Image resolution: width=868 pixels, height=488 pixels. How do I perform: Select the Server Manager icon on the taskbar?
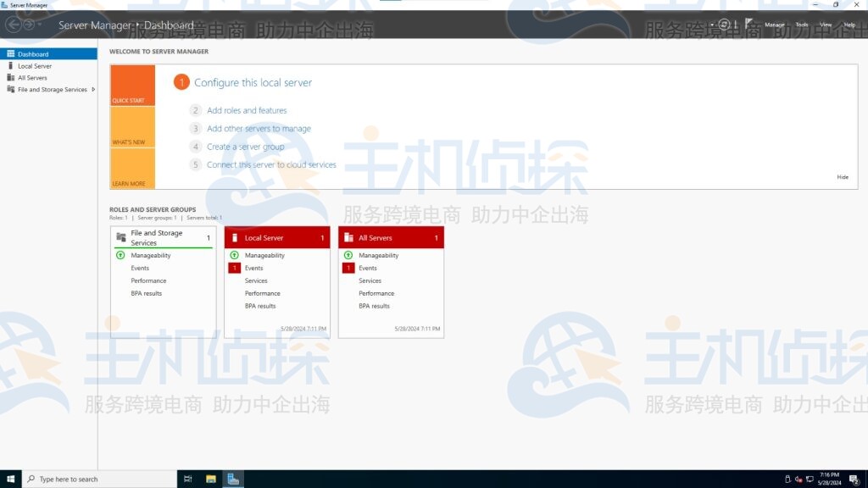(233, 479)
